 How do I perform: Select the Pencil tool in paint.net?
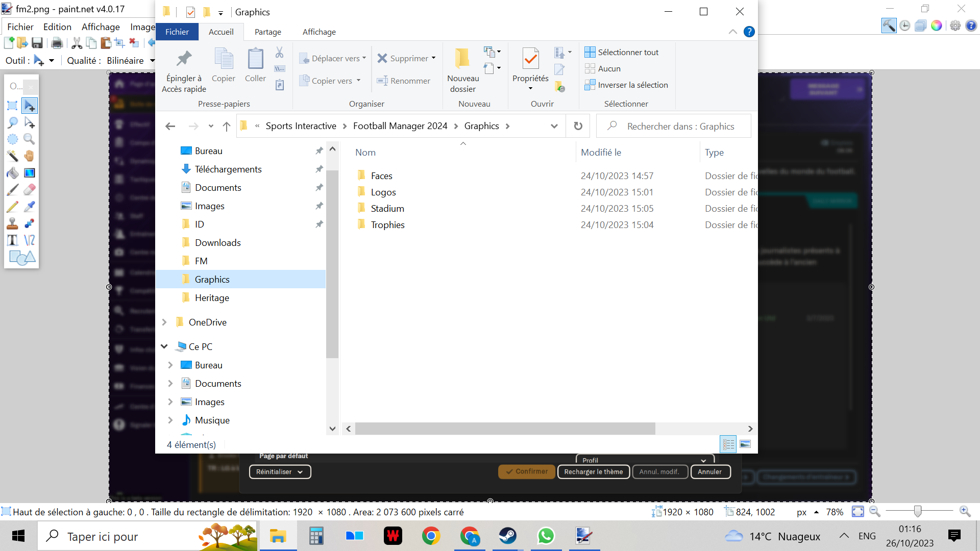tap(12, 207)
